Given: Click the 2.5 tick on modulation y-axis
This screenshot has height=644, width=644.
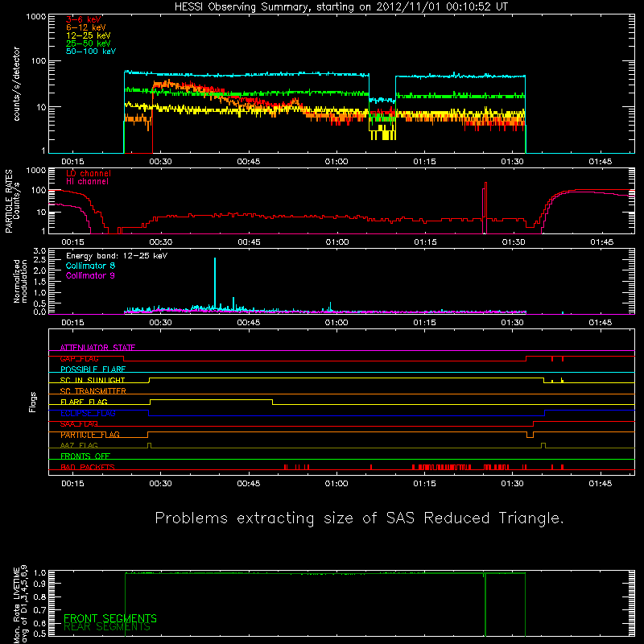Looking at the screenshot, I should (39, 260).
